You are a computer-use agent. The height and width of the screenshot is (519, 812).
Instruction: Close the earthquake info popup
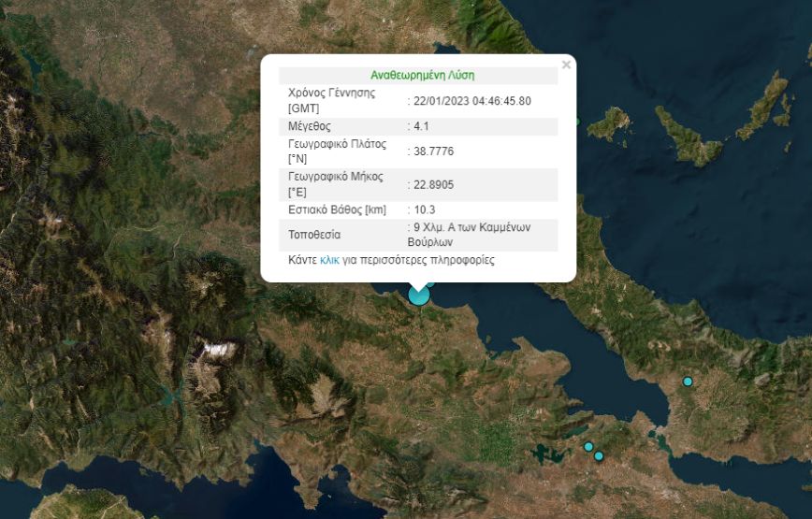point(566,65)
